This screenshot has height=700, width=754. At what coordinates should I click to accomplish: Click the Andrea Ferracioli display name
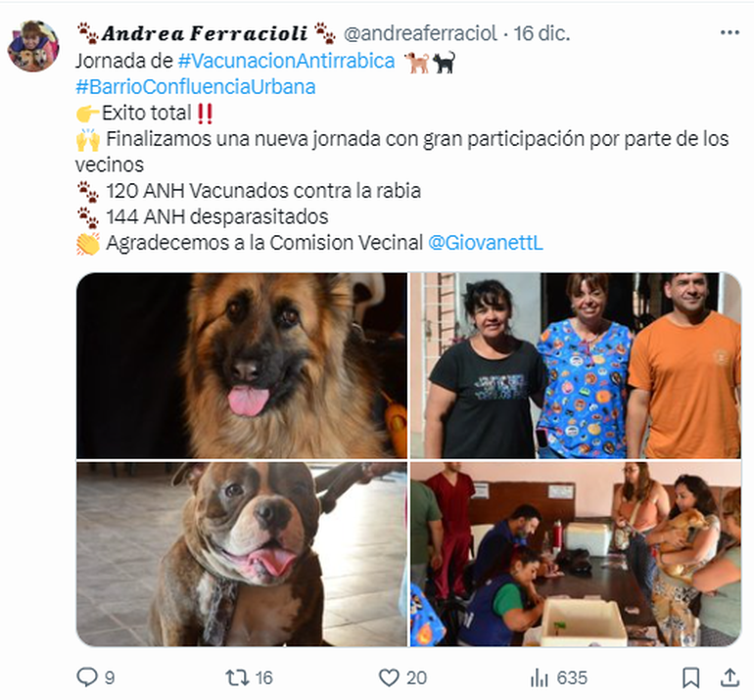[206, 33]
